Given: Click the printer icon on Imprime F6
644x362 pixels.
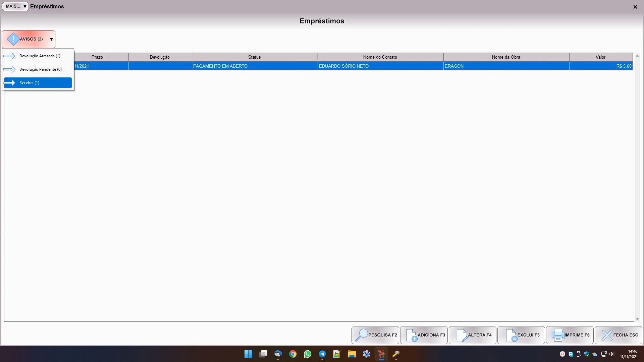Looking at the screenshot, I should [557, 335].
